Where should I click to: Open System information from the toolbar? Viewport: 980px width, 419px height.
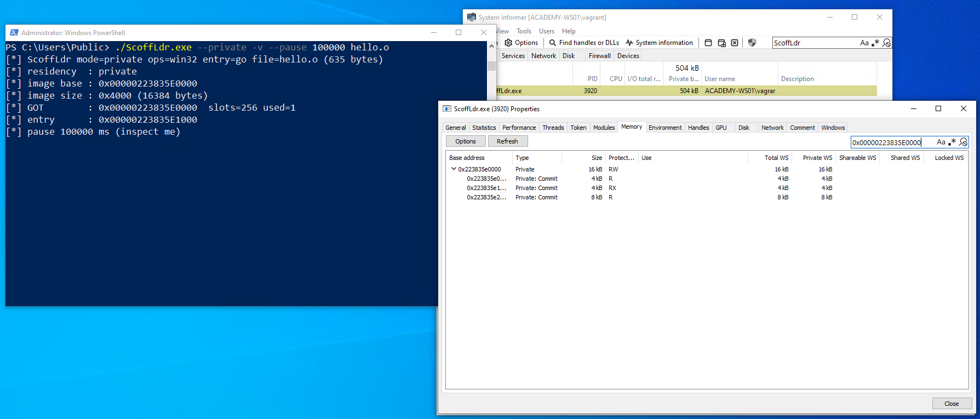point(659,43)
